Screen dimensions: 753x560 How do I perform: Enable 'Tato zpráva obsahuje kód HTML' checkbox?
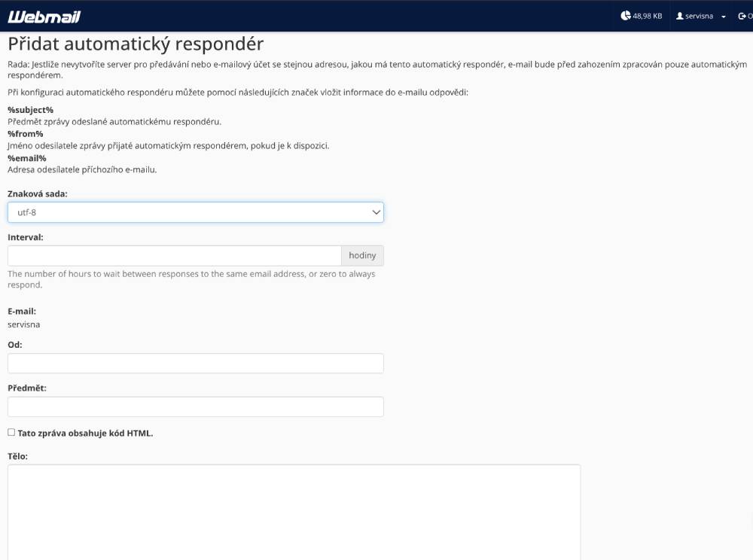click(x=11, y=432)
